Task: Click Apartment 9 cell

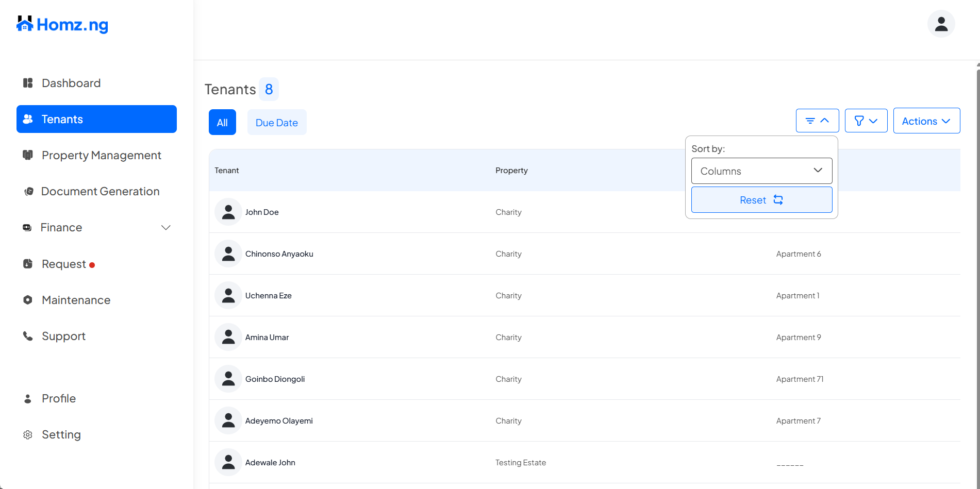Action: (799, 337)
